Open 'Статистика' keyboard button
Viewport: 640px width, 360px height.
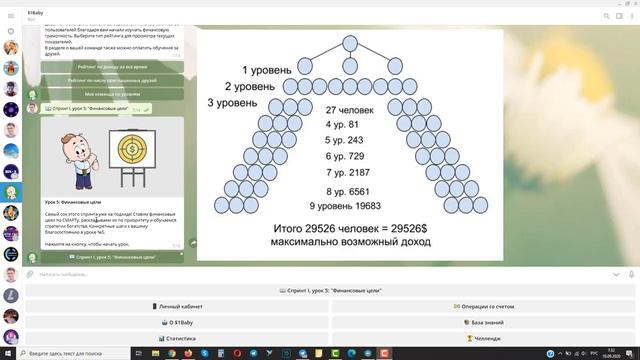coord(177,338)
